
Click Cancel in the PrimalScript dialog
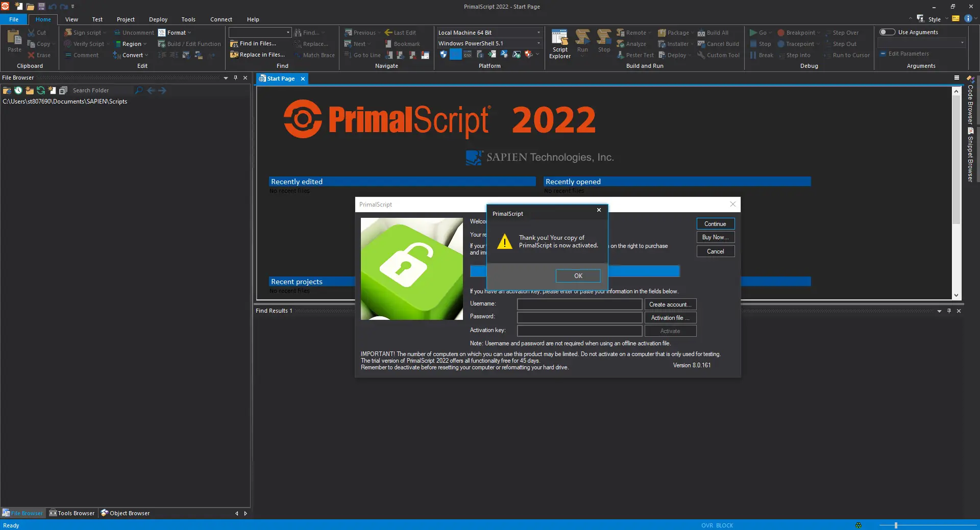click(715, 251)
